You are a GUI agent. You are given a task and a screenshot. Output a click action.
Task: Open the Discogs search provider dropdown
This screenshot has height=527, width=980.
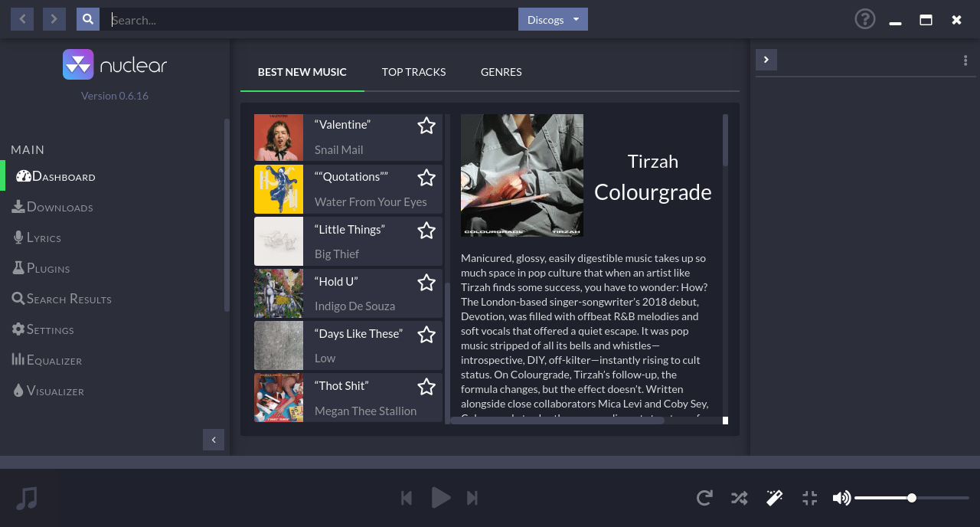553,20
